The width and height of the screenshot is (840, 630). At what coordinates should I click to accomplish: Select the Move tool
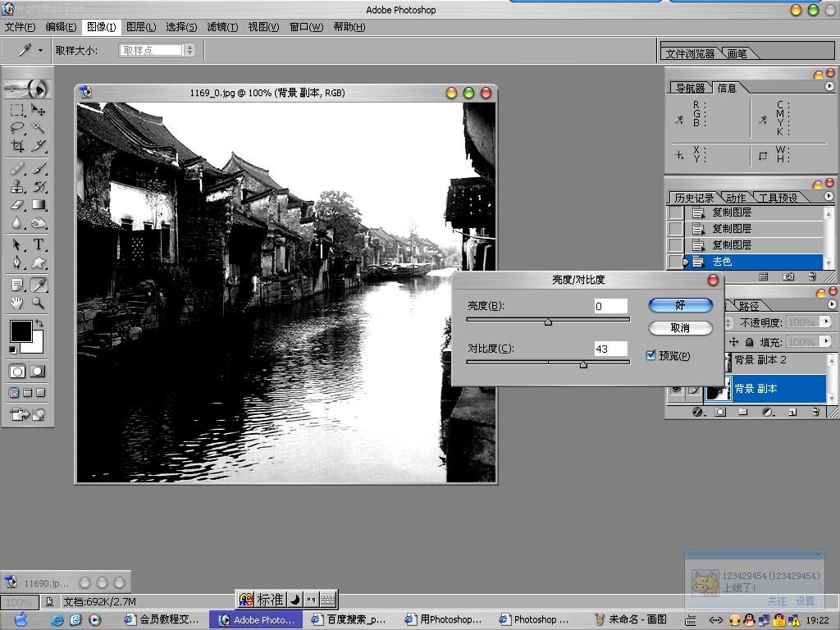tap(38, 111)
